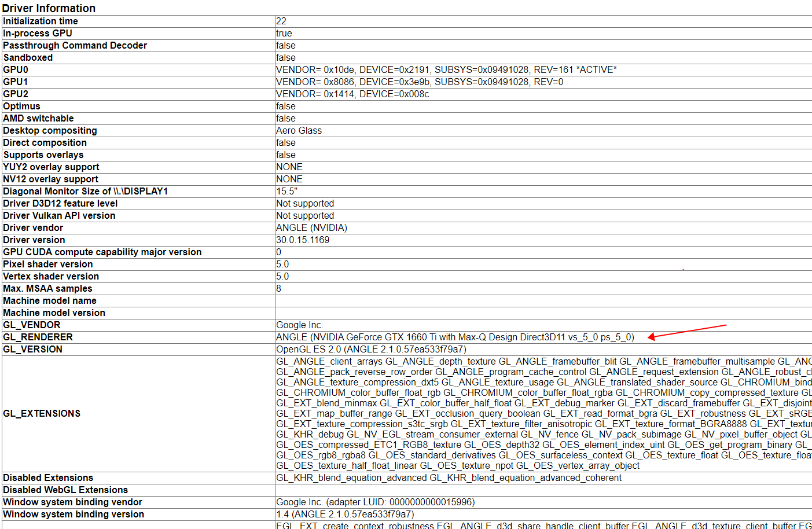
Task: Select the Pixel shader version value
Action: (x=281, y=264)
